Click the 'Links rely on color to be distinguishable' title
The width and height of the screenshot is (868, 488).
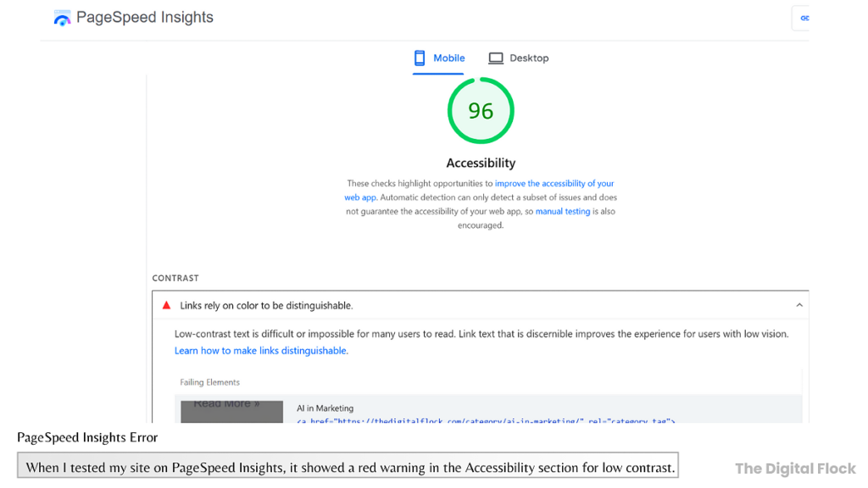click(x=266, y=305)
